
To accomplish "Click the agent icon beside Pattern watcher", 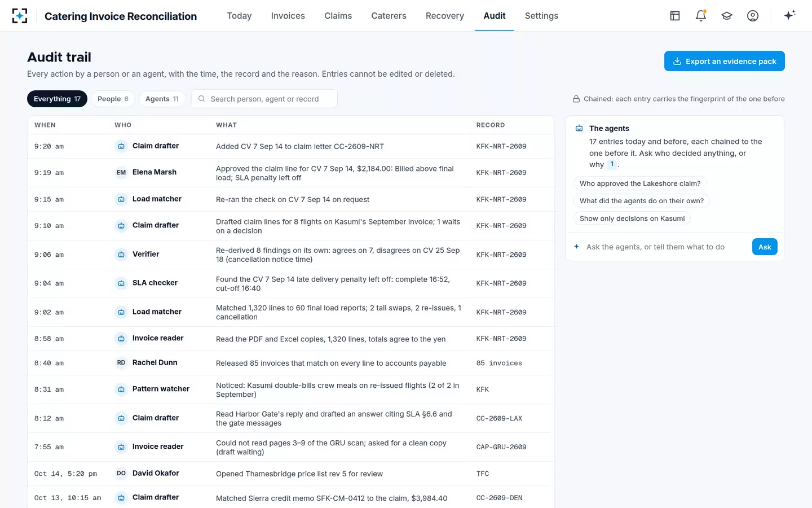I will [121, 389].
